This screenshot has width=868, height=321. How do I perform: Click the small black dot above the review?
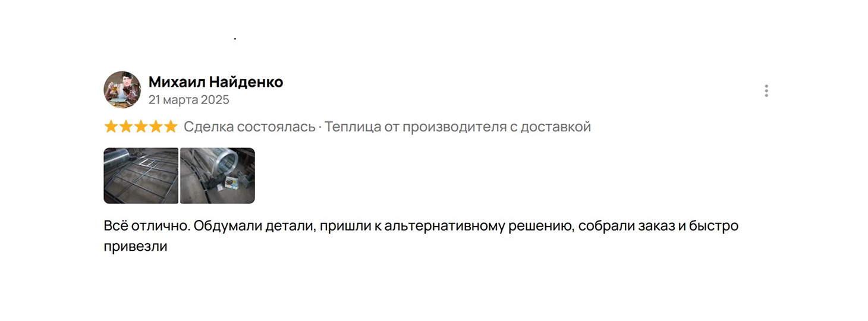[235, 39]
